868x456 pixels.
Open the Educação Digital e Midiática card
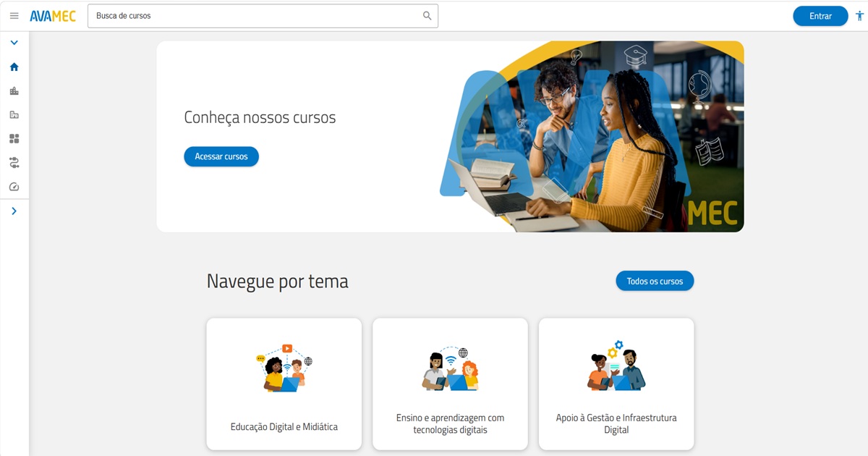[x=284, y=384]
